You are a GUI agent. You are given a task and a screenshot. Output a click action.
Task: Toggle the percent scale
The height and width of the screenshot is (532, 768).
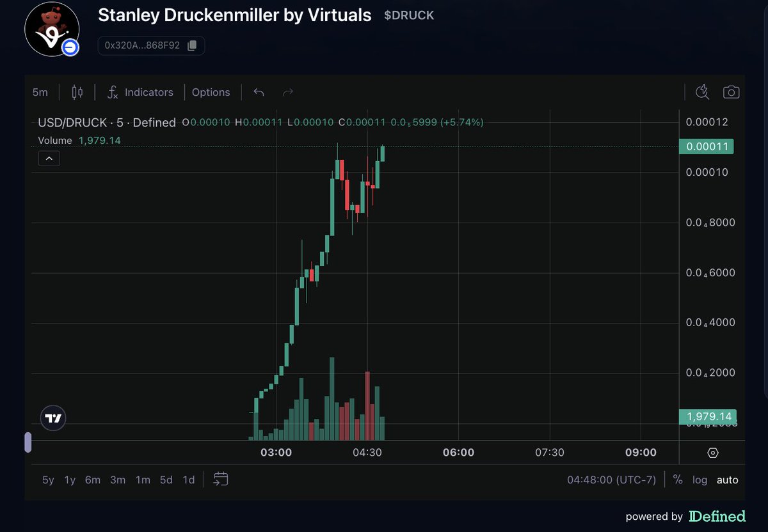pyautogui.click(x=678, y=480)
